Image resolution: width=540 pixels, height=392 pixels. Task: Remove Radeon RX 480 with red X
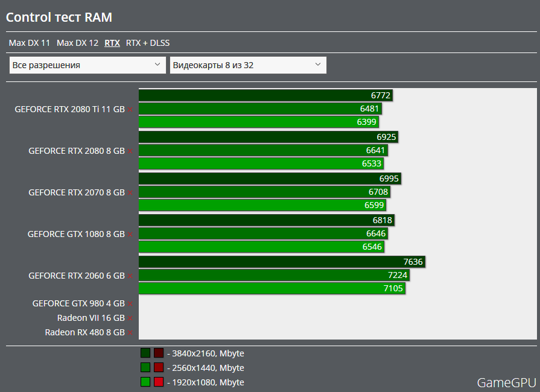pyautogui.click(x=130, y=333)
